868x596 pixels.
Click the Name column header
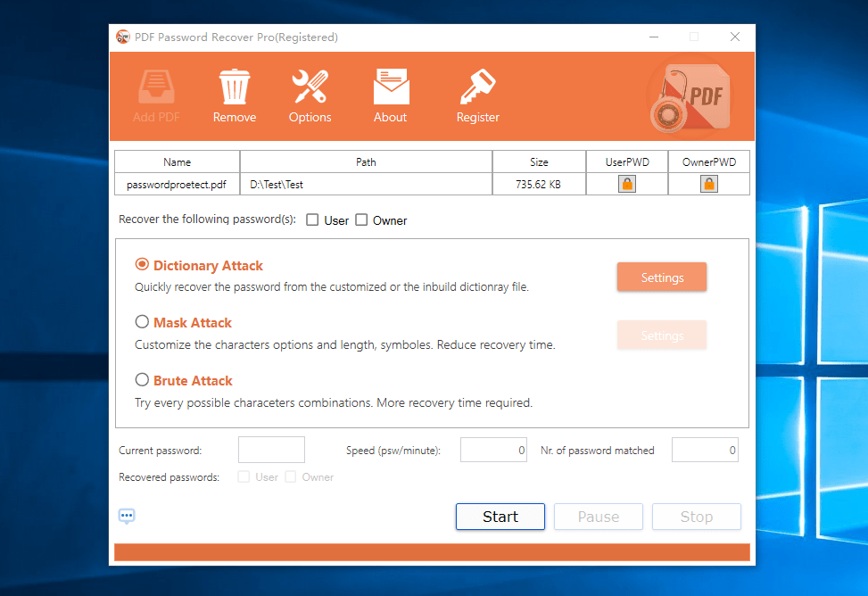tap(178, 161)
